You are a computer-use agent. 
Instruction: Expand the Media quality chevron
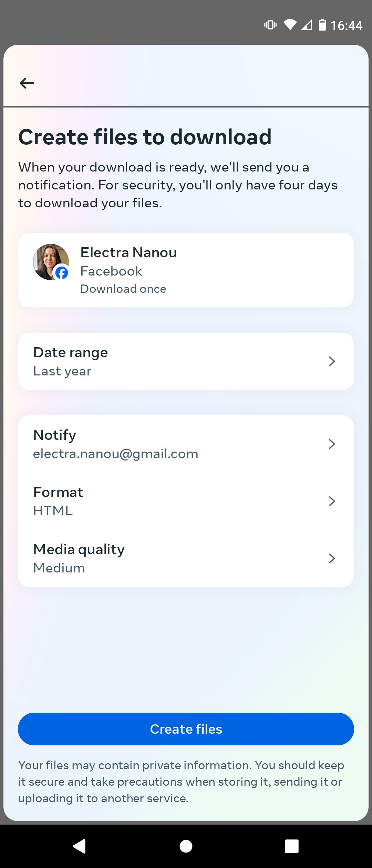[x=332, y=558]
